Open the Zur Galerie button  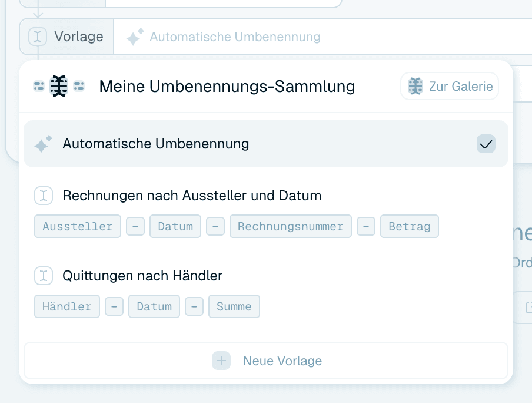coord(450,86)
